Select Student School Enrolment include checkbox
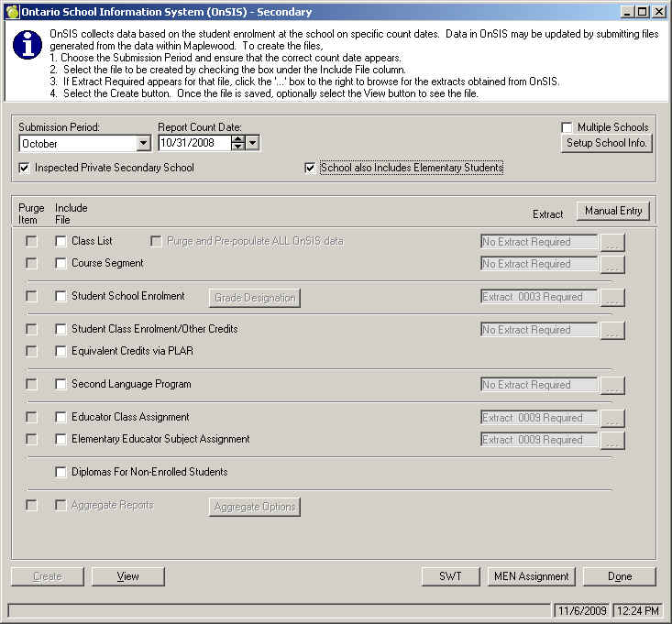672x624 pixels. (61, 297)
